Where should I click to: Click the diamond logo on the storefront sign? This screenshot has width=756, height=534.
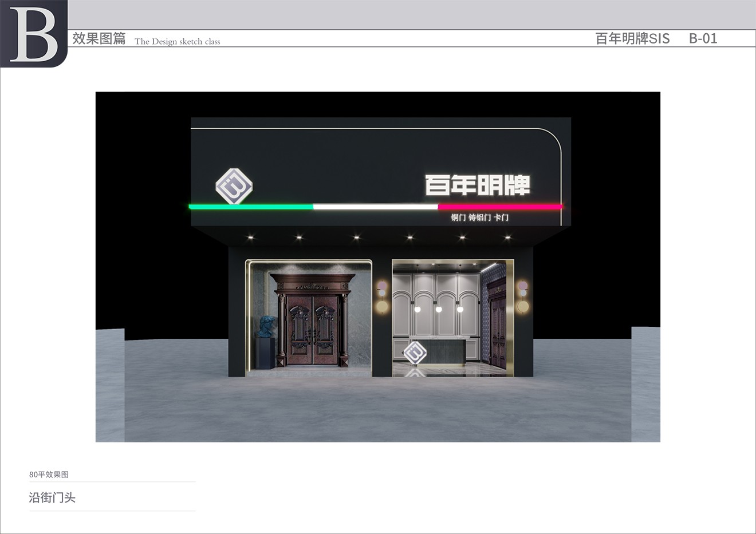234,186
